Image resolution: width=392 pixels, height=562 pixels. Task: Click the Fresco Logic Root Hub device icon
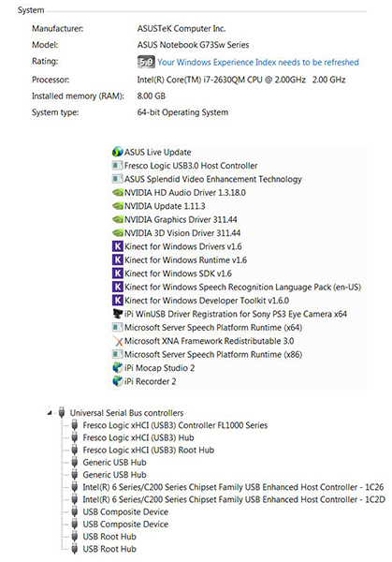[75, 450]
